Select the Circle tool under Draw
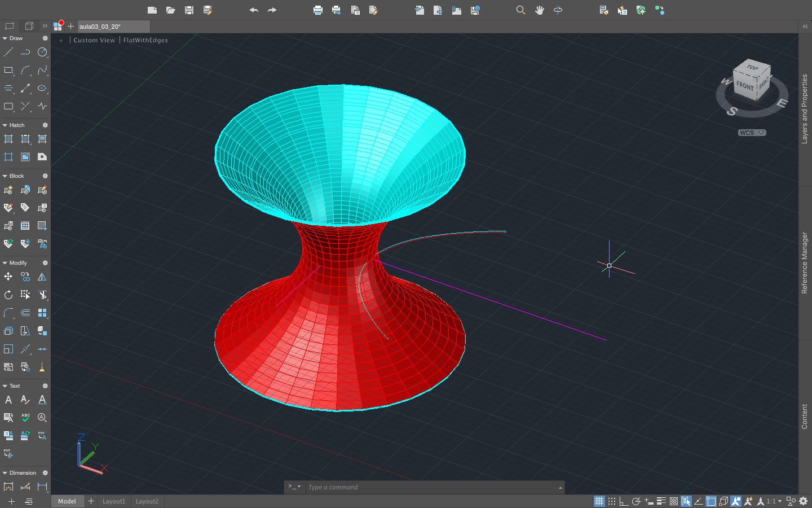The height and width of the screenshot is (508, 812). (42, 52)
